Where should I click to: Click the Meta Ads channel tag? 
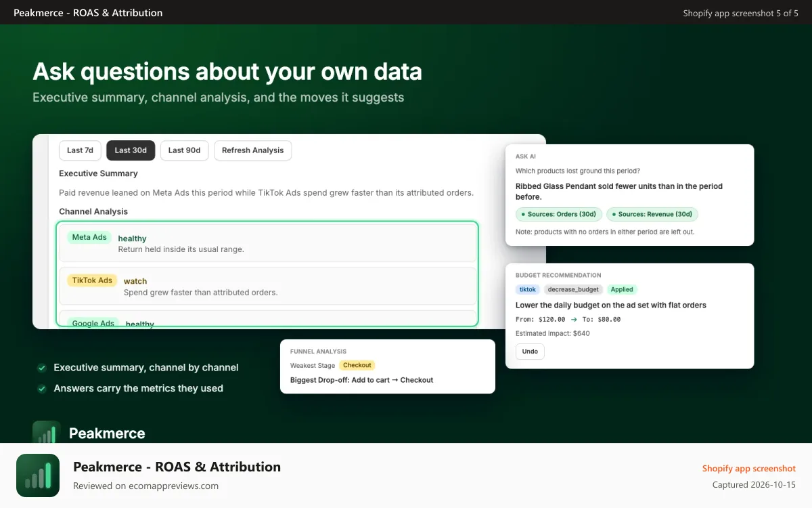coord(89,237)
